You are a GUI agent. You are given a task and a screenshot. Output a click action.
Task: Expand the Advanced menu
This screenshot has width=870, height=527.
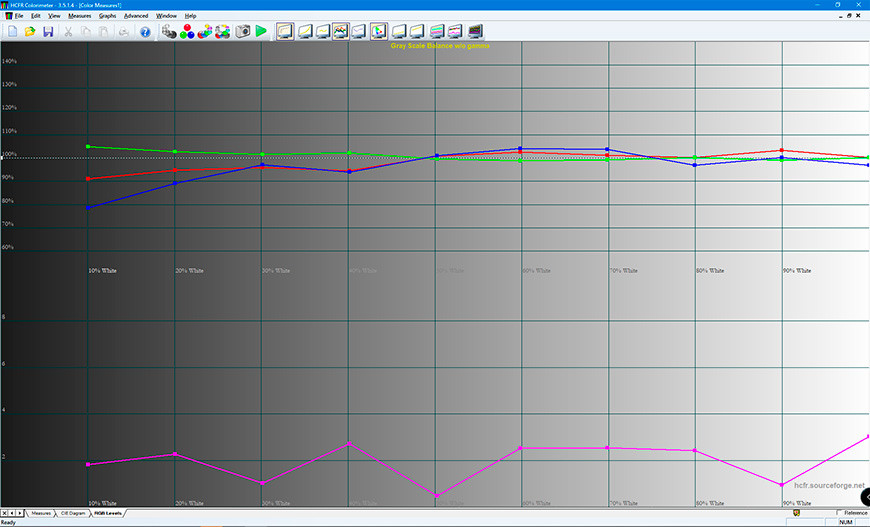tap(136, 16)
